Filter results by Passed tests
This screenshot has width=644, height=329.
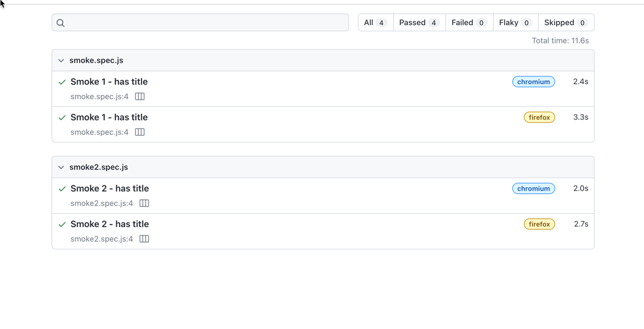click(x=419, y=23)
